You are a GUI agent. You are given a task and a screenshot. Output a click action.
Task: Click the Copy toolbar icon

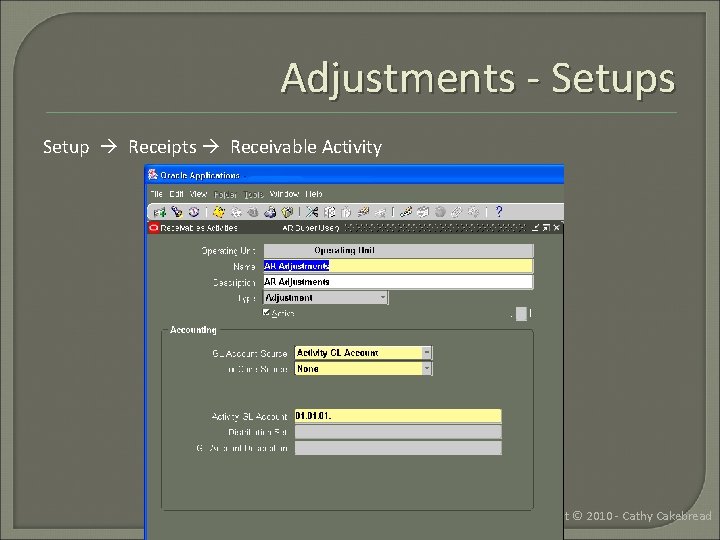coord(330,212)
